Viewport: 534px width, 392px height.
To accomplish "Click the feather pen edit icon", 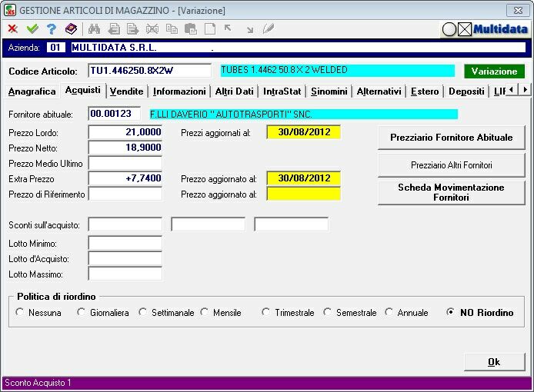I will point(269,29).
